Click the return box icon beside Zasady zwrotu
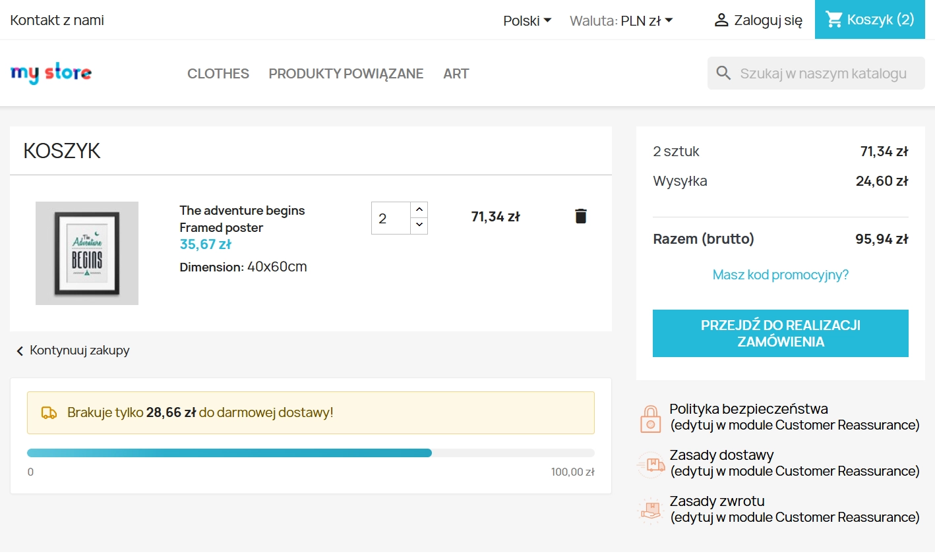This screenshot has width=935, height=560. [651, 509]
